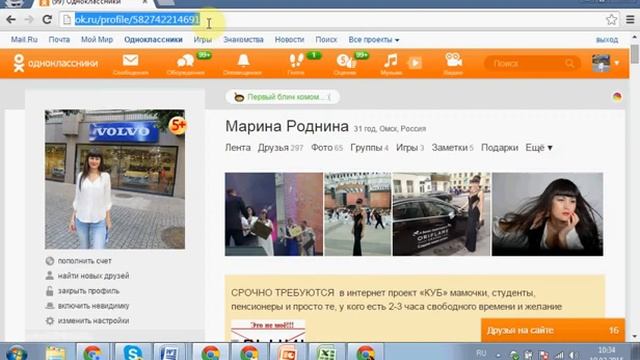Click the 5+ badge on profile photo
The width and height of the screenshot is (640, 360).
(x=178, y=126)
